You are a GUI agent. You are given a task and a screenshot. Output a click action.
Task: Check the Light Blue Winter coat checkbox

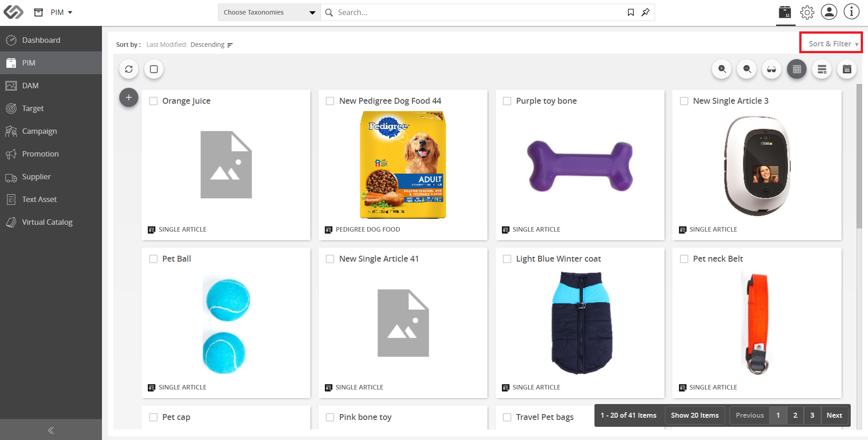pyautogui.click(x=507, y=259)
